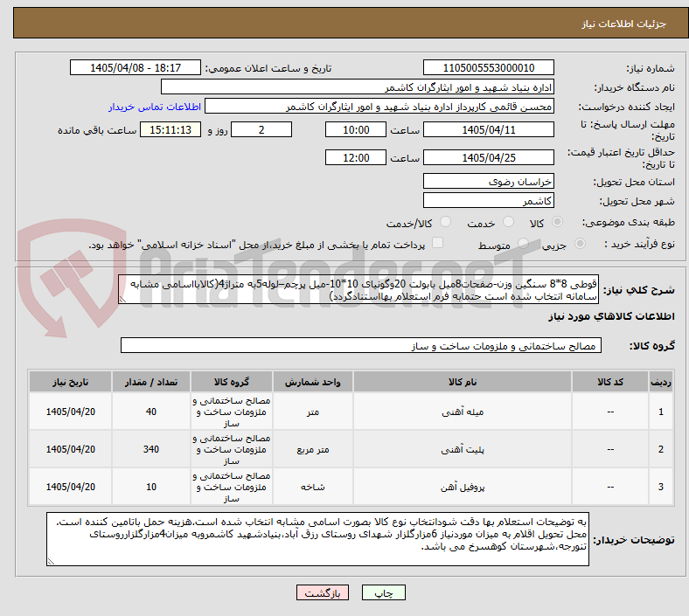Click the province field خراسان رضوی
The height and width of the screenshot is (616, 689).
click(488, 181)
